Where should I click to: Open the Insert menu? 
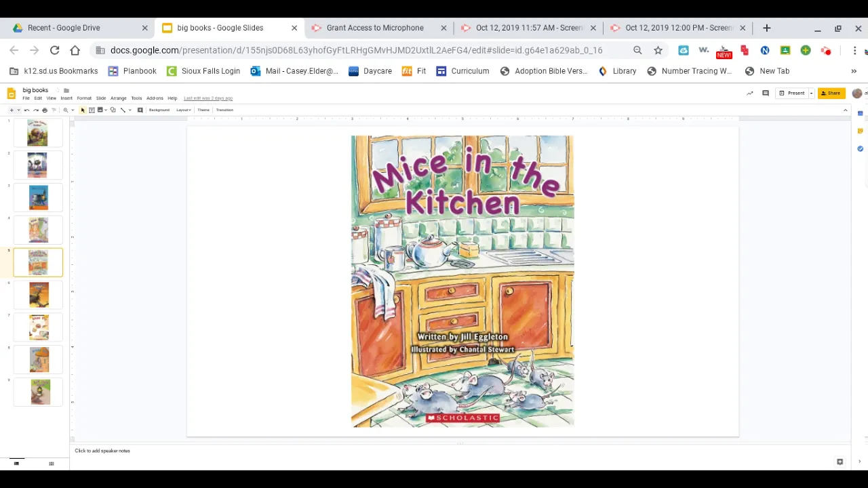point(66,98)
